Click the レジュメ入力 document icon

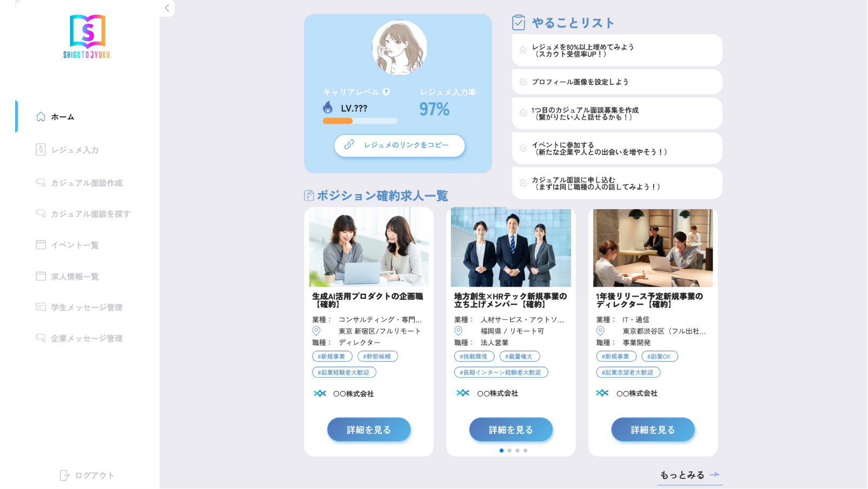[x=40, y=150]
